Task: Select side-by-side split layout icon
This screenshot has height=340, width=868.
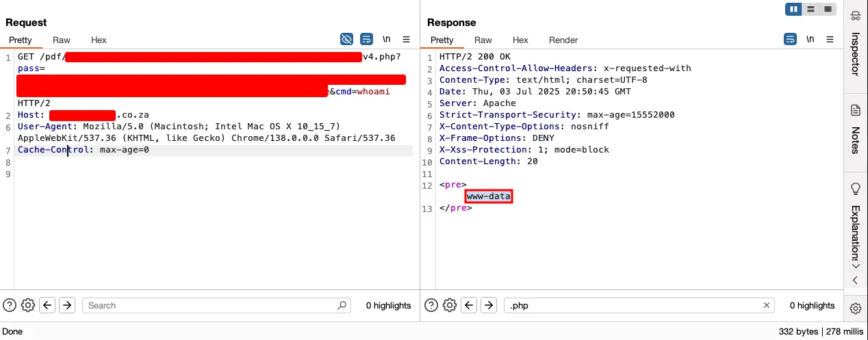Action: click(794, 9)
